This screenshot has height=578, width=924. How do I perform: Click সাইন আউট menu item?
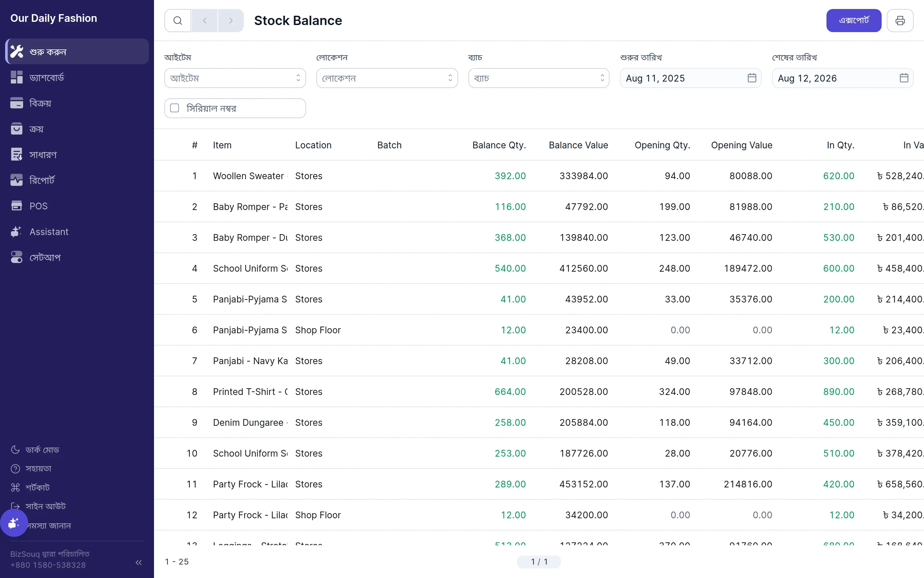(38, 506)
